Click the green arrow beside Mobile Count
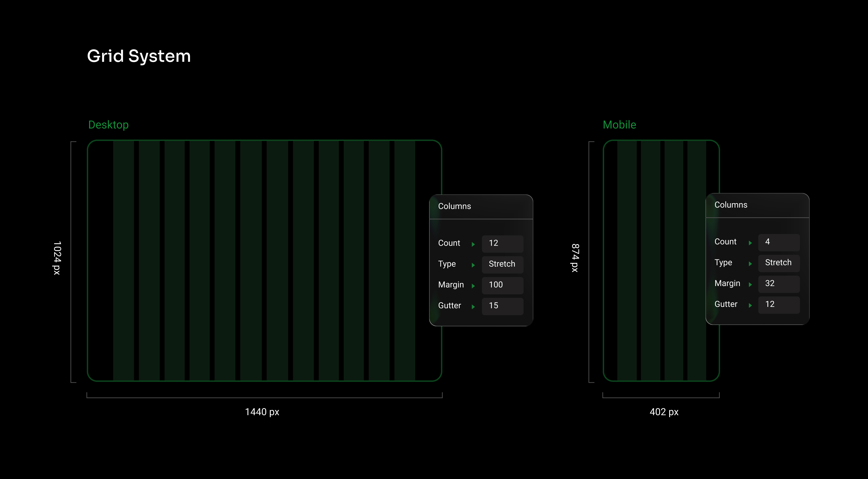 coord(750,243)
